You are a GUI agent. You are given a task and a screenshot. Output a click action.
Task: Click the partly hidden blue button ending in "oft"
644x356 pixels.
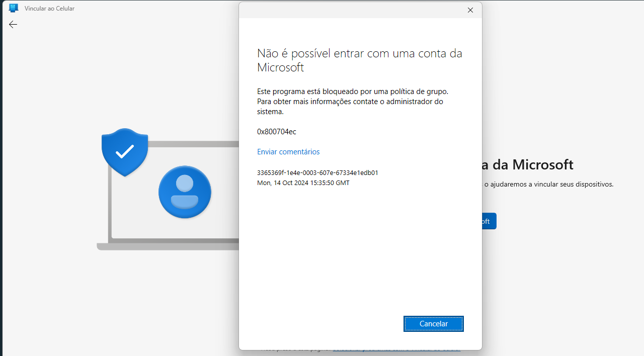(489, 221)
